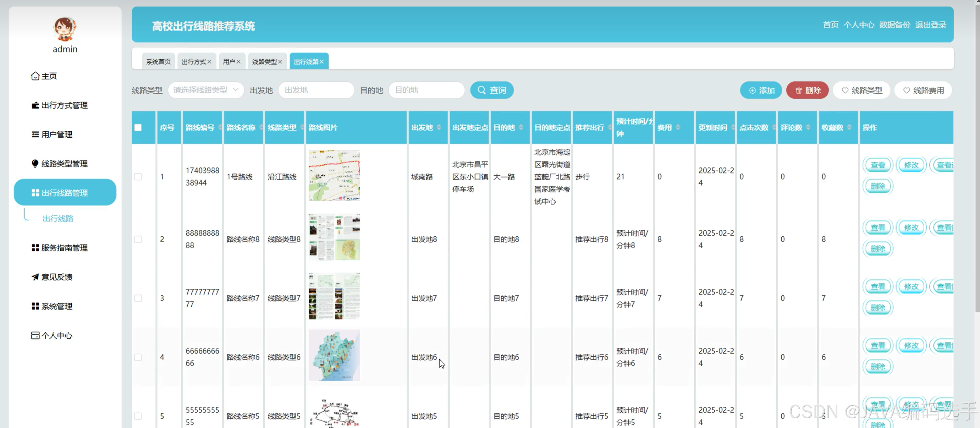Click the list icon for 用户管理
Screen dimensions: 980x428
coord(35,134)
